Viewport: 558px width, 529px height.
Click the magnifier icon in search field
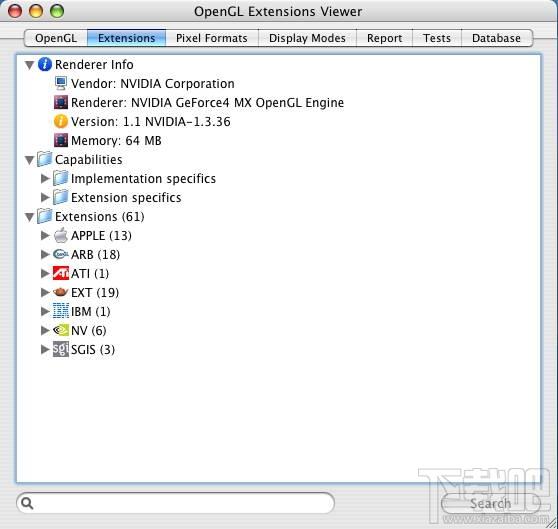(27, 503)
